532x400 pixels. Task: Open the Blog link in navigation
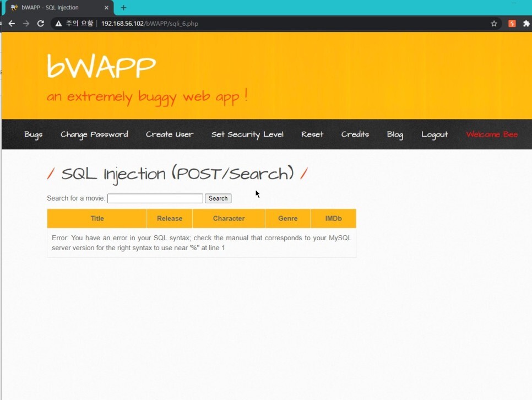point(395,134)
